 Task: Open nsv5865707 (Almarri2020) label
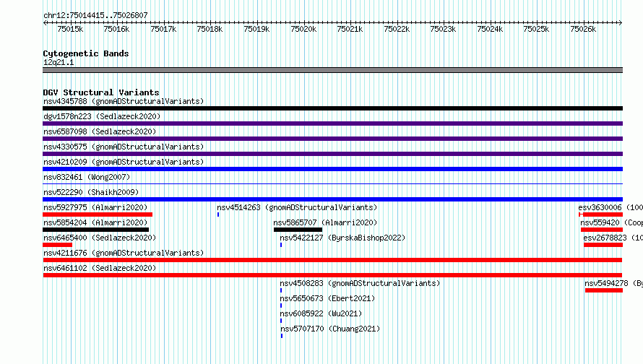pos(325,222)
